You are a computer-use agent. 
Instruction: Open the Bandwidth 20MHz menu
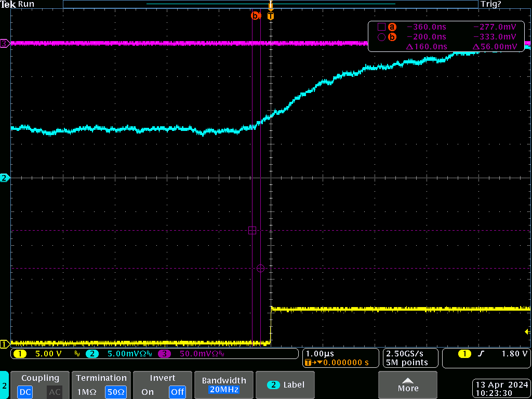point(224,384)
